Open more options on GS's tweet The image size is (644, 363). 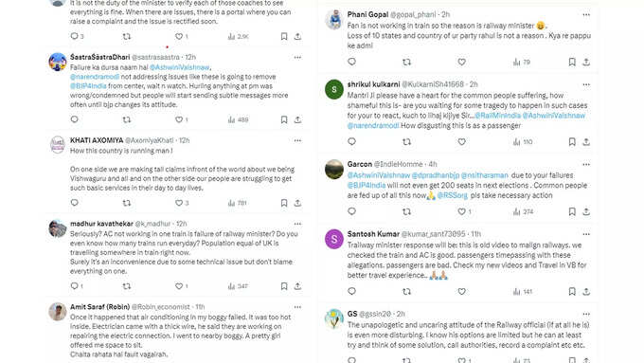586,314
